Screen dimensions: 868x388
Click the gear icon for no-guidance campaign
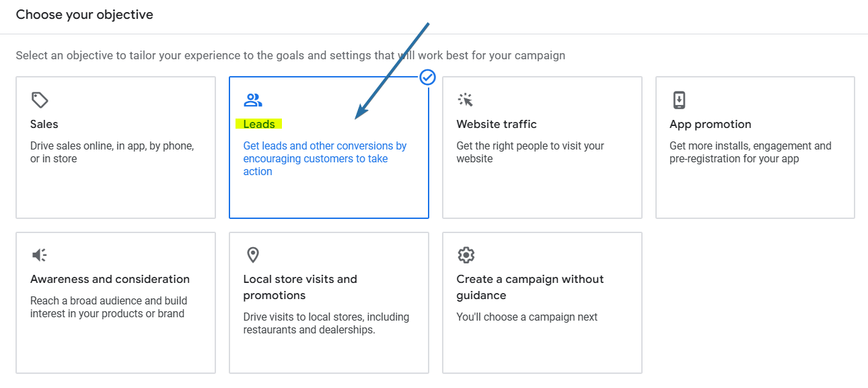tap(466, 255)
